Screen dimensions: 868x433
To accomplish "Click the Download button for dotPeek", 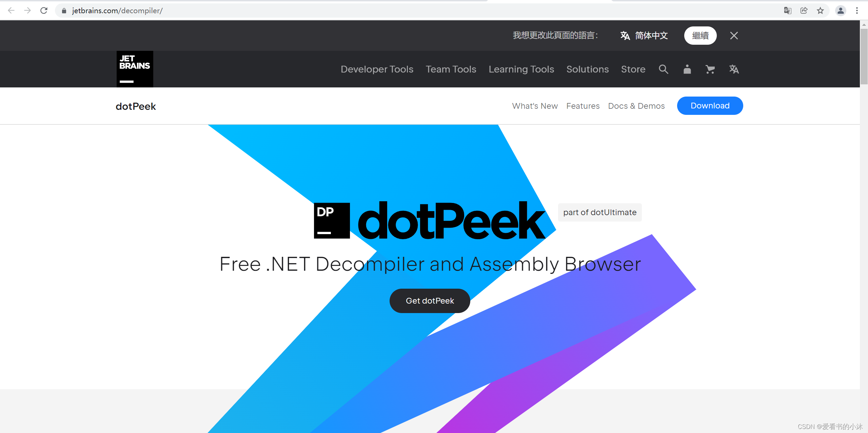I will point(710,106).
